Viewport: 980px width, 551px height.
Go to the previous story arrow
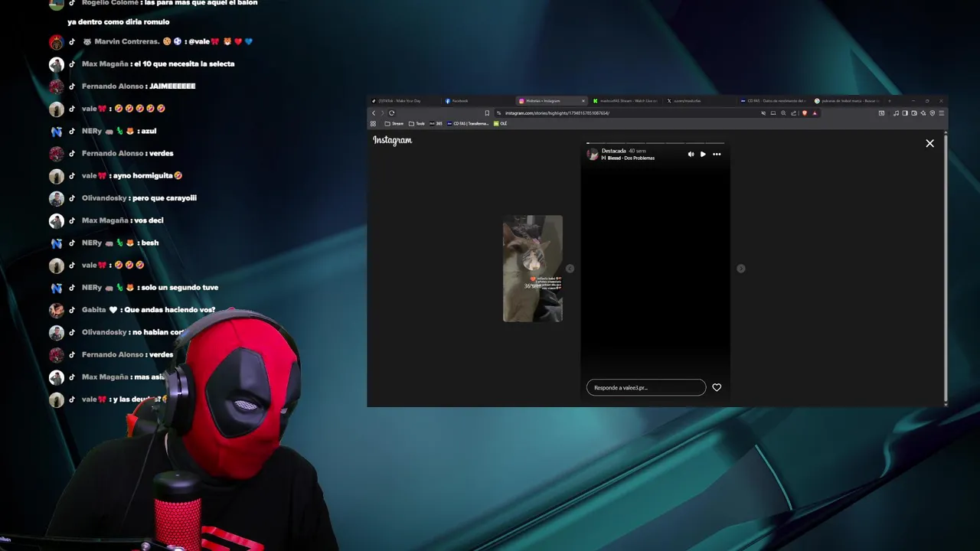pos(570,268)
